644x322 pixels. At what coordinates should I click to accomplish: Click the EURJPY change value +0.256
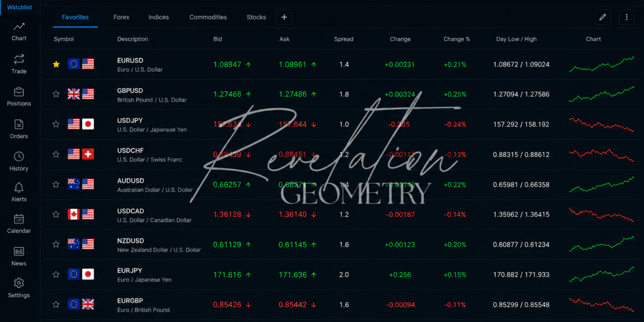pos(400,275)
